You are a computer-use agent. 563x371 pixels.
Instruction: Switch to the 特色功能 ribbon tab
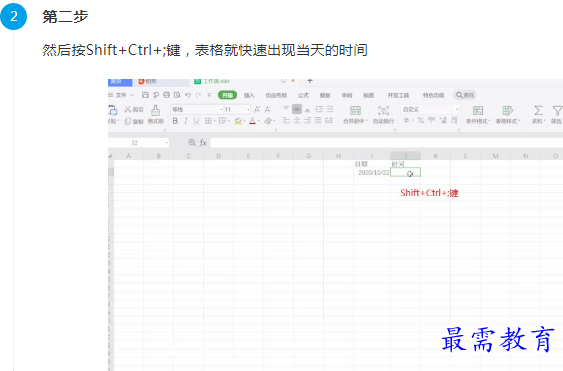point(433,95)
